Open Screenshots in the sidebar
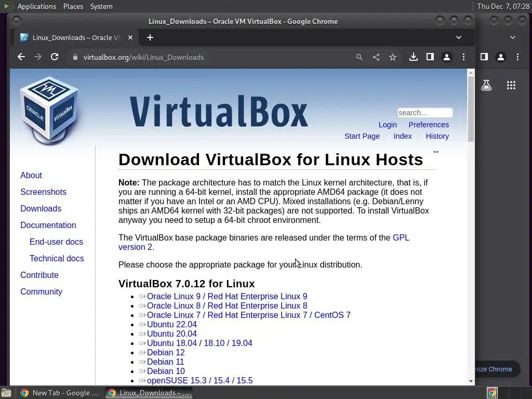Image resolution: width=532 pixels, height=399 pixels. tap(44, 192)
